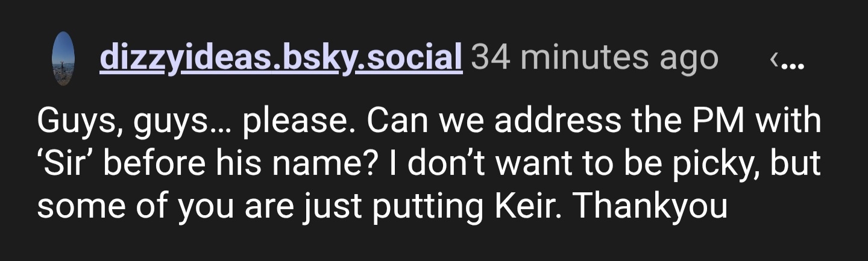Click the word 'Sir' in quotes
The height and width of the screenshot is (261, 868).
(60, 163)
